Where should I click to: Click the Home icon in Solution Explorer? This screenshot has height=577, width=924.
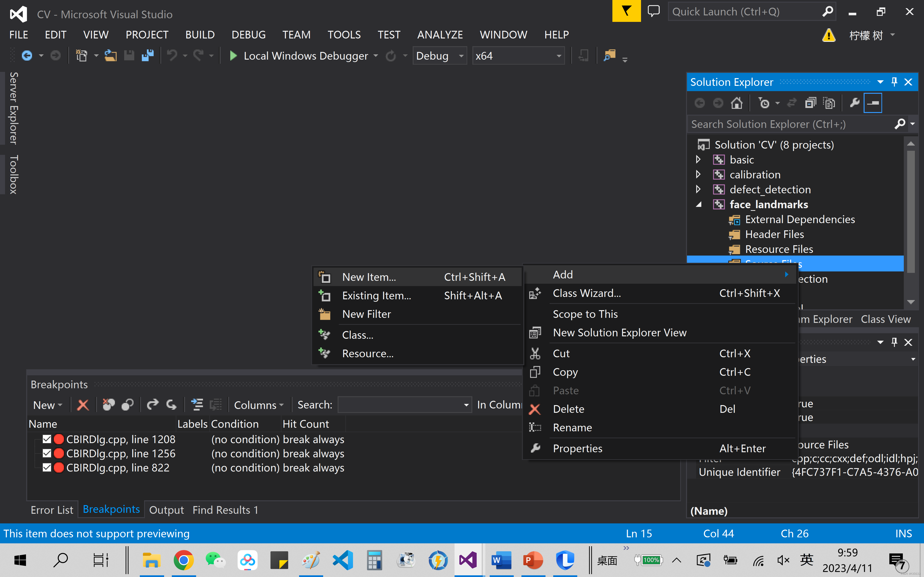click(737, 103)
